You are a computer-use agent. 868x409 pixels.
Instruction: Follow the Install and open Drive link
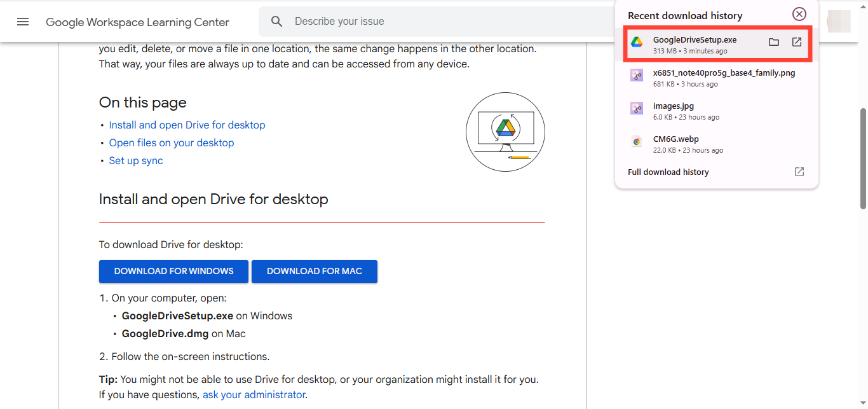click(x=187, y=125)
